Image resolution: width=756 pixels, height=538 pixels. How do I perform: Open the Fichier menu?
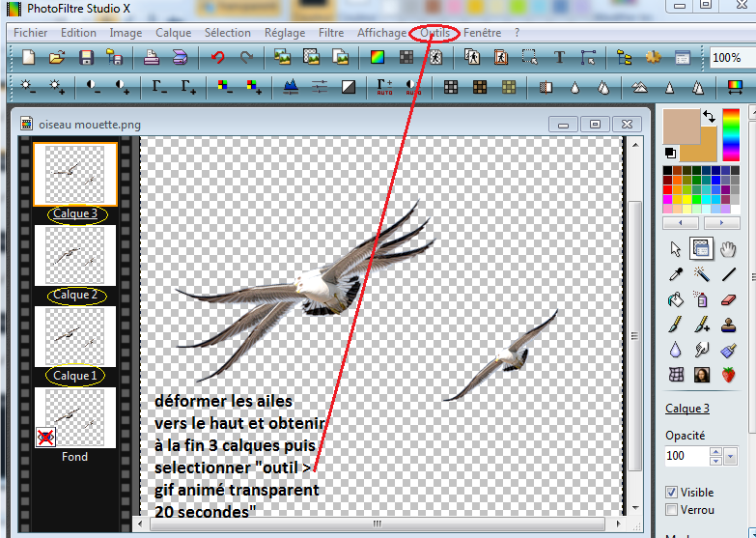pyautogui.click(x=30, y=33)
